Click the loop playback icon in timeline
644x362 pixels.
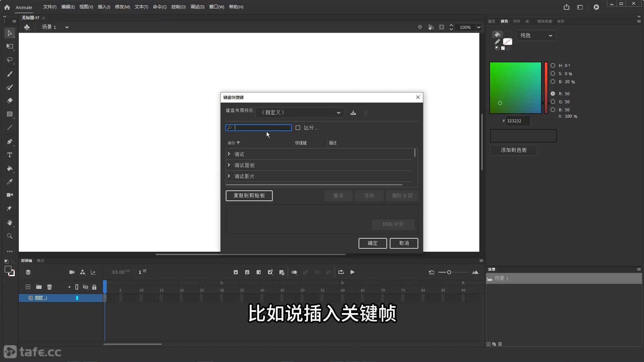click(341, 272)
